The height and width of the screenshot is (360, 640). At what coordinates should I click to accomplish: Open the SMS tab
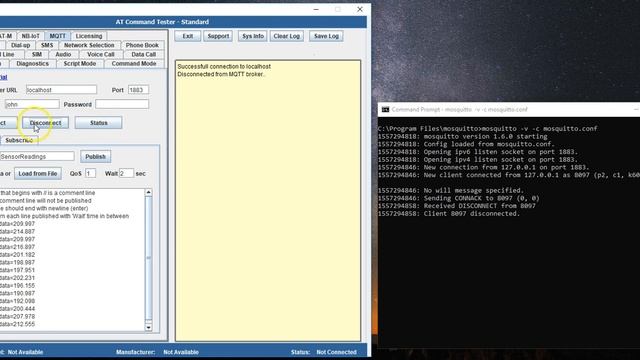coord(47,45)
